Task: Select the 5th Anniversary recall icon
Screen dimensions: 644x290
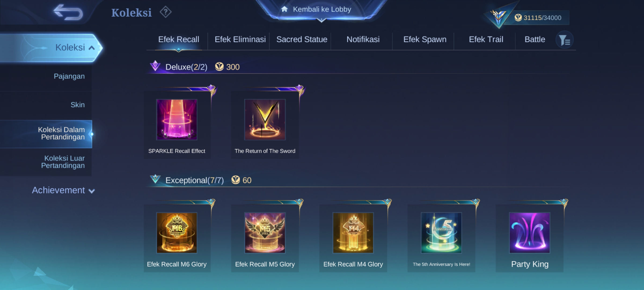Action: (x=441, y=233)
